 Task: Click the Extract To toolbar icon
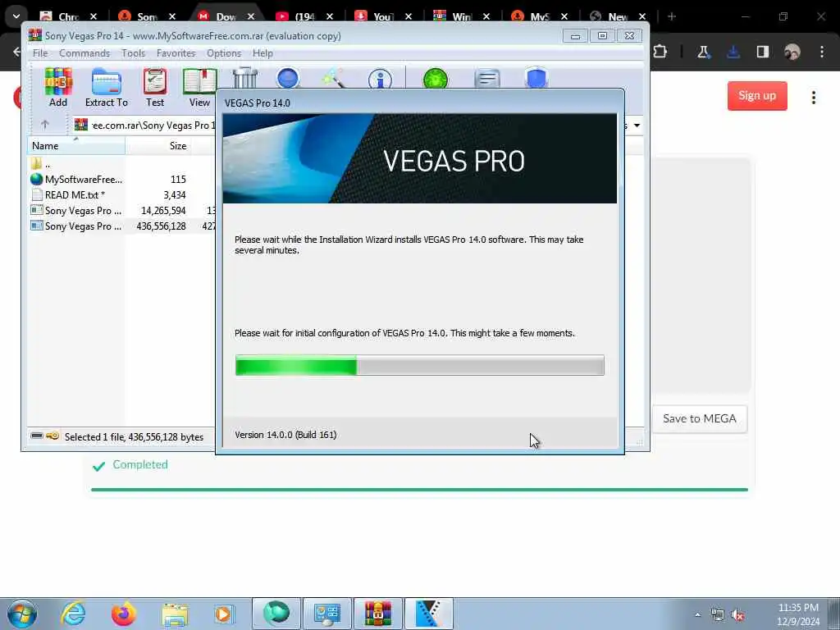click(x=106, y=88)
